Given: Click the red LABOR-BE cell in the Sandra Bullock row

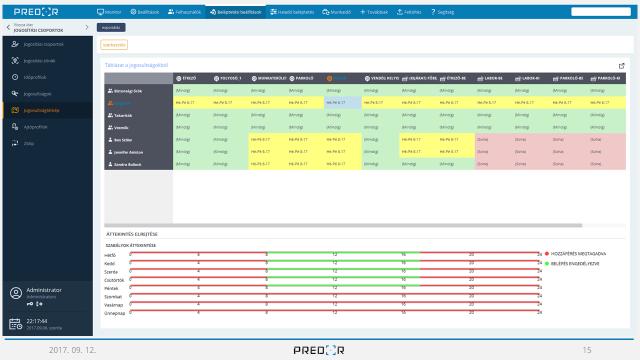Looking at the screenshot, I should [x=493, y=164].
